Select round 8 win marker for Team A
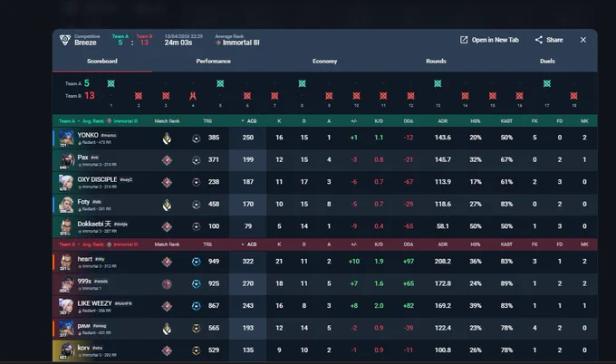Viewport: 616px width, 364px height. (x=302, y=83)
